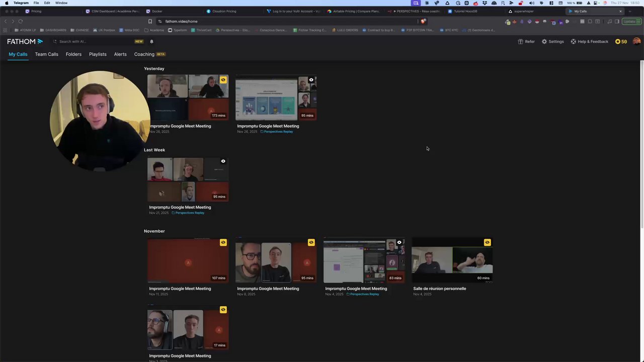Toggle visibility on yesterday's 173 mins call
Viewport: 644px width, 362px height.
[x=223, y=80]
